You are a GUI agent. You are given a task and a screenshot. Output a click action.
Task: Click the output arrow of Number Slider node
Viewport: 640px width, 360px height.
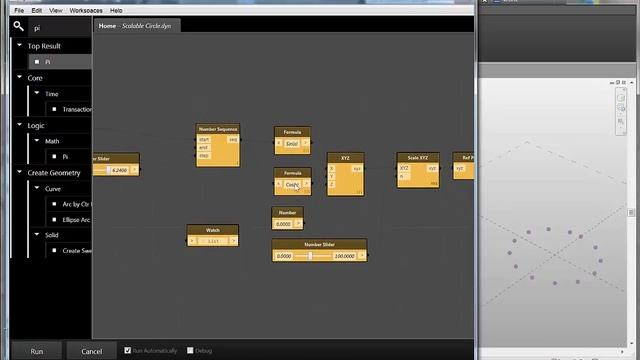coord(362,256)
